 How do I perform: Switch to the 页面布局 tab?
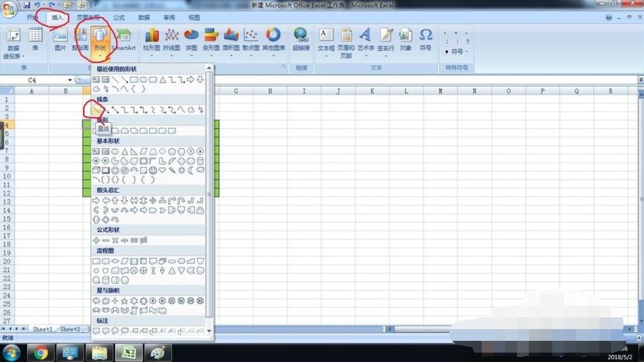point(88,18)
